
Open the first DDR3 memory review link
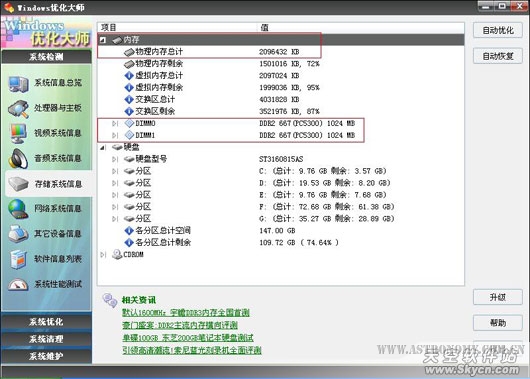(186, 313)
